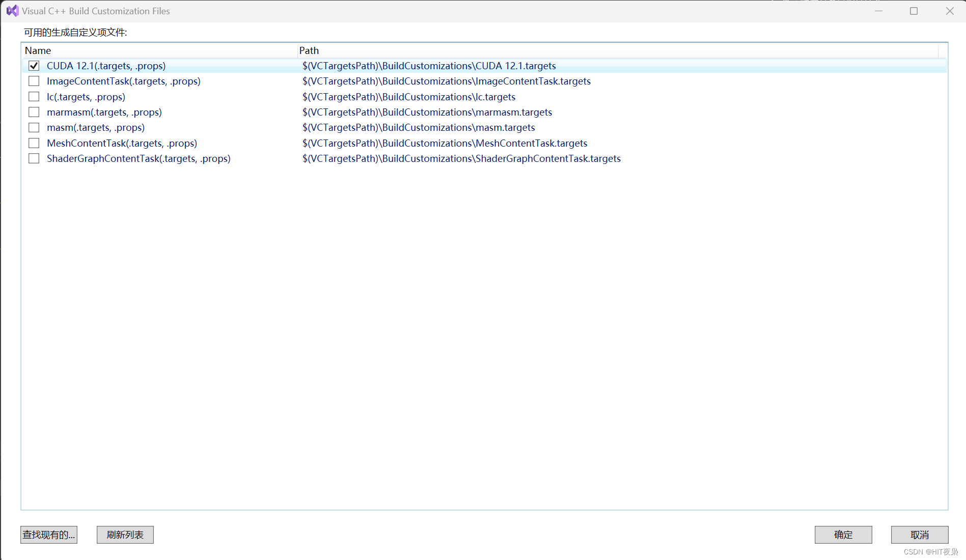The width and height of the screenshot is (966, 560).
Task: Click the Visual Studio icon in title bar
Action: pos(12,11)
